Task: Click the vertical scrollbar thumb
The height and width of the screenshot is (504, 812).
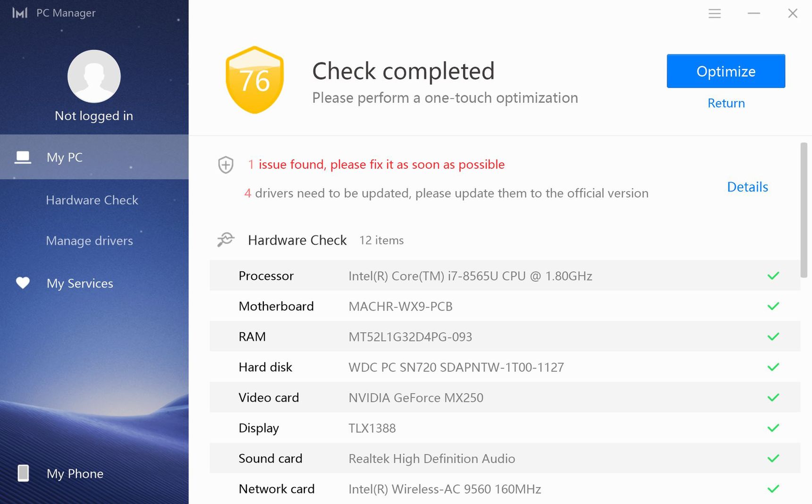Action: pyautogui.click(x=804, y=210)
